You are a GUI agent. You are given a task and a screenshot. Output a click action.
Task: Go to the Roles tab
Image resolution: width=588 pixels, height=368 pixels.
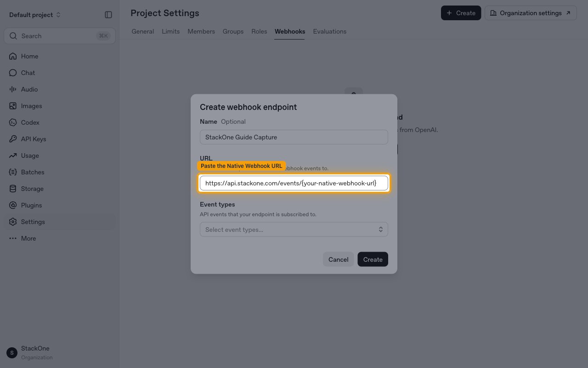pyautogui.click(x=259, y=31)
